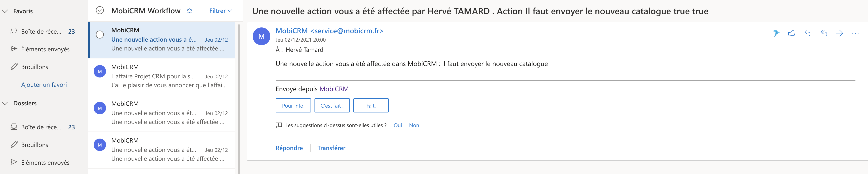Like the message with thumbs-up icon
The height and width of the screenshot is (174, 868).
tap(792, 33)
